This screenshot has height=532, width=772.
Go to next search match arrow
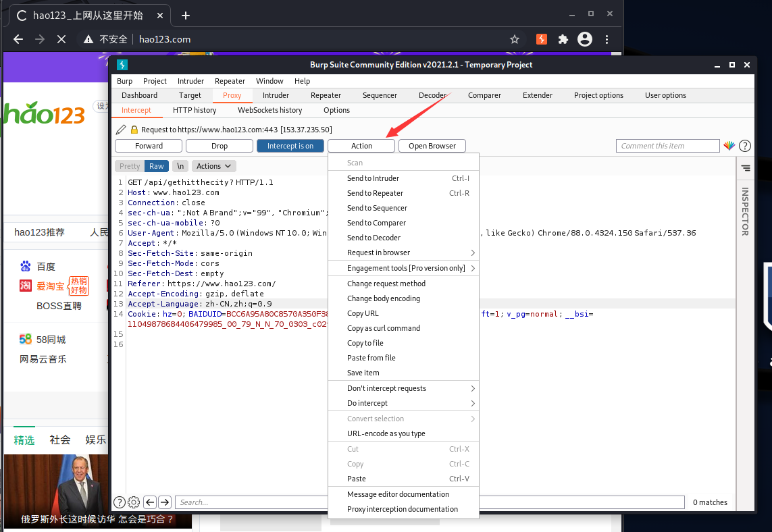click(x=165, y=502)
